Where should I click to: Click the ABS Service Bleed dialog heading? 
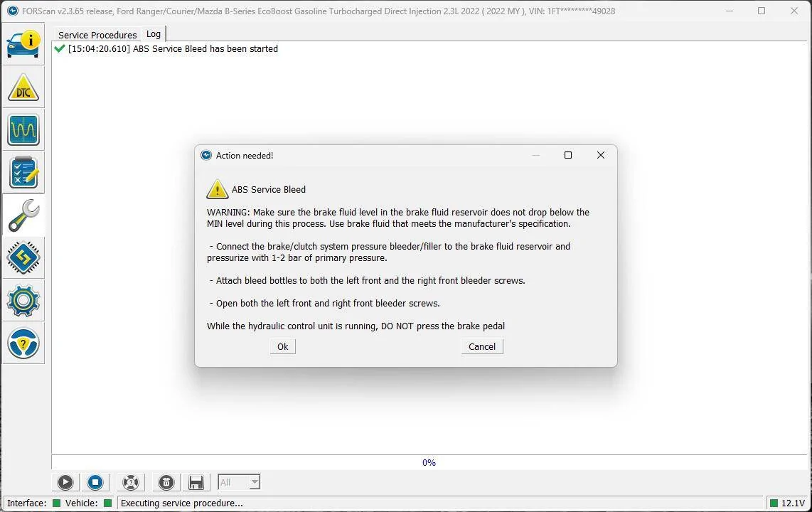click(x=269, y=189)
